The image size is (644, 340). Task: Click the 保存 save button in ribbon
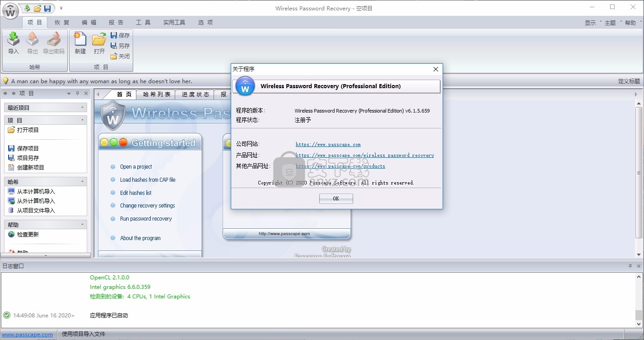[x=120, y=35]
